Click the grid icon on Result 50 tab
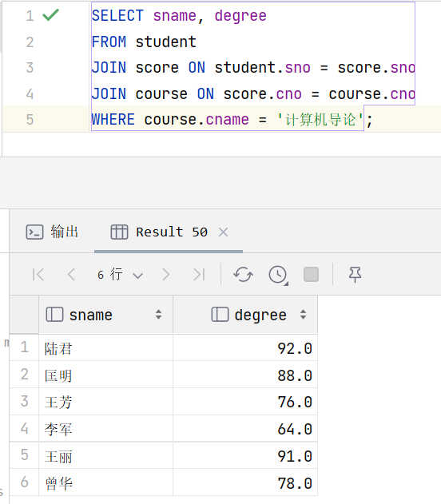This screenshot has height=504, width=441. [119, 232]
